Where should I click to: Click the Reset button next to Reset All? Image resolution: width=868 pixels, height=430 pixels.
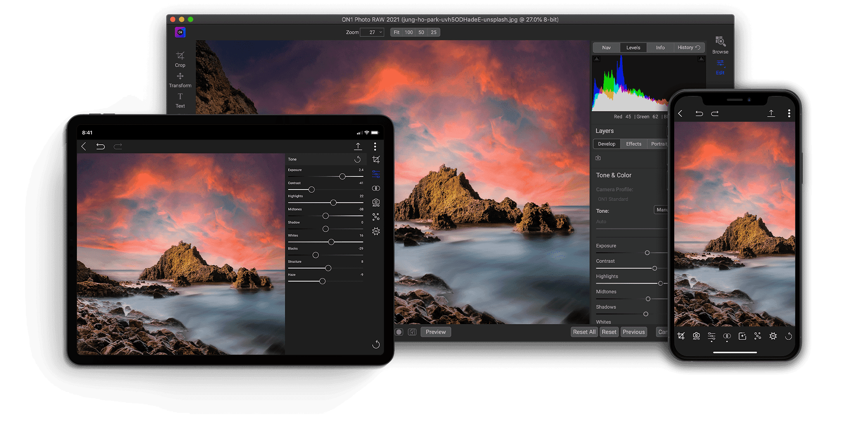[x=609, y=332]
